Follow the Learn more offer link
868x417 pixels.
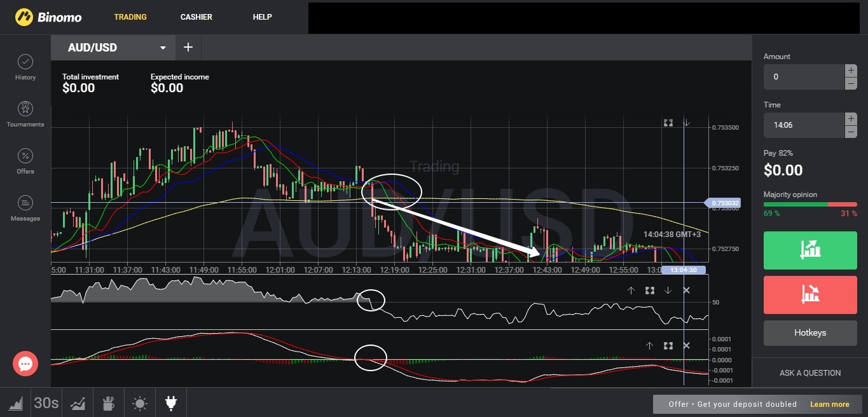829,404
